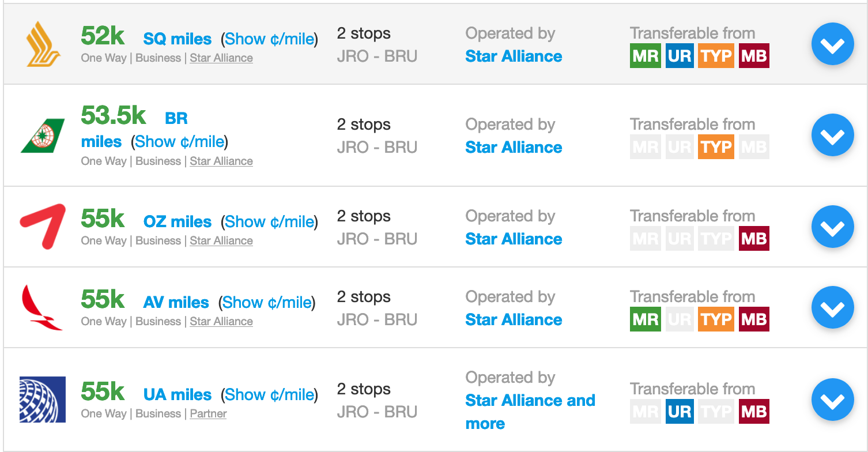Click 'Star Alliance and more' operator link
This screenshot has width=868, height=452.
(530, 401)
